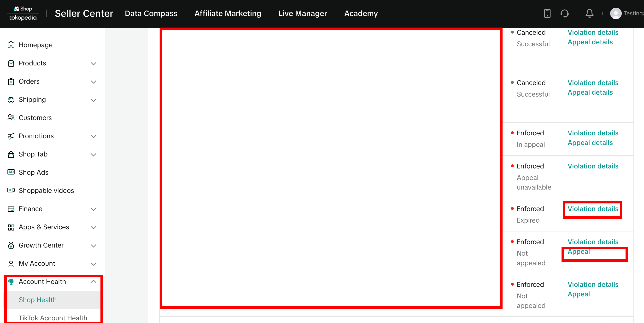Expand the Orders section chevron
Viewport: 644px width, 323px height.
click(x=94, y=82)
